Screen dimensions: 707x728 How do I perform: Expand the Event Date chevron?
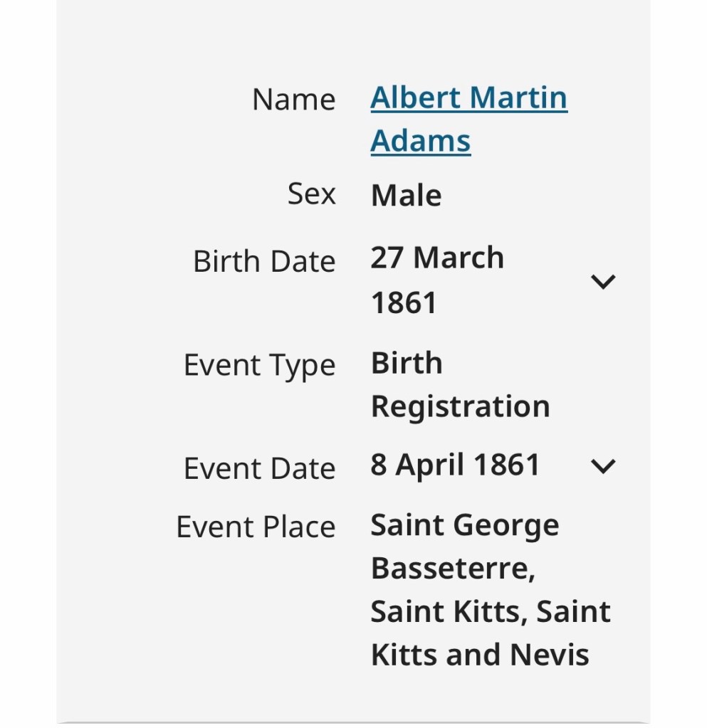click(602, 466)
